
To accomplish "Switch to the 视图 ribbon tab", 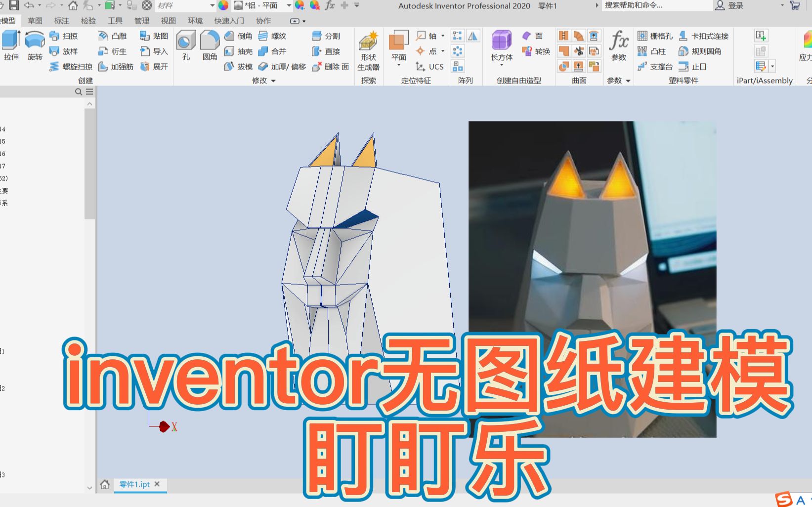I will [x=169, y=21].
